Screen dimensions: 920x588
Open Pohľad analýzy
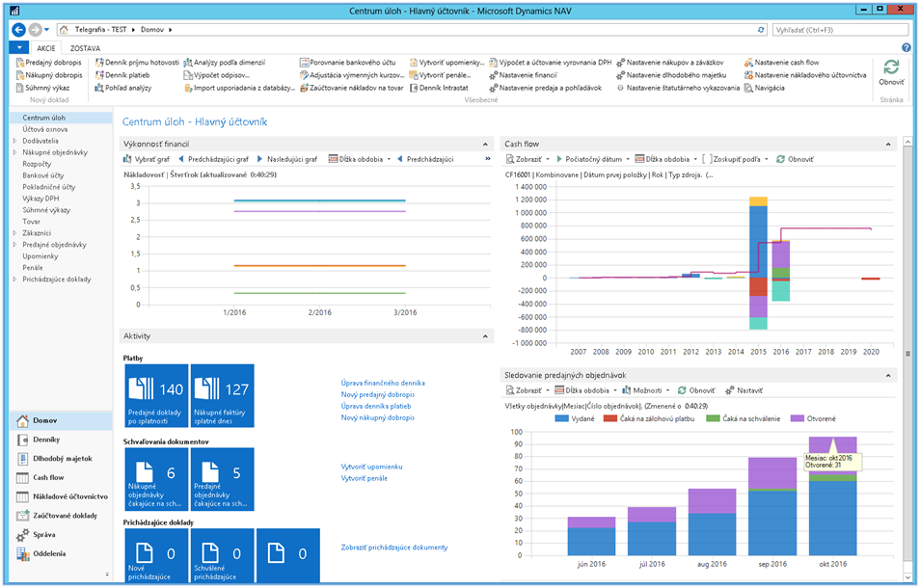123,88
